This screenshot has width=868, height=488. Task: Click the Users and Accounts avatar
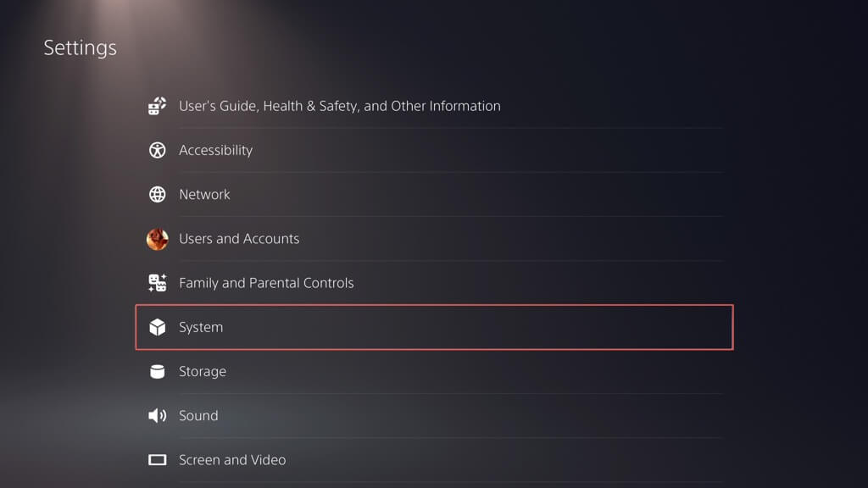158,239
